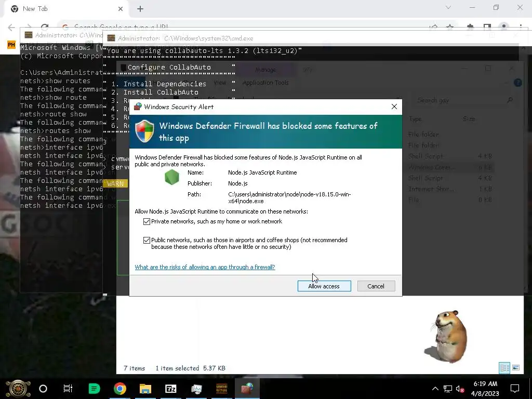This screenshot has width=532, height=399.
Task: Uncheck Private networks checkbox
Action: click(x=147, y=221)
